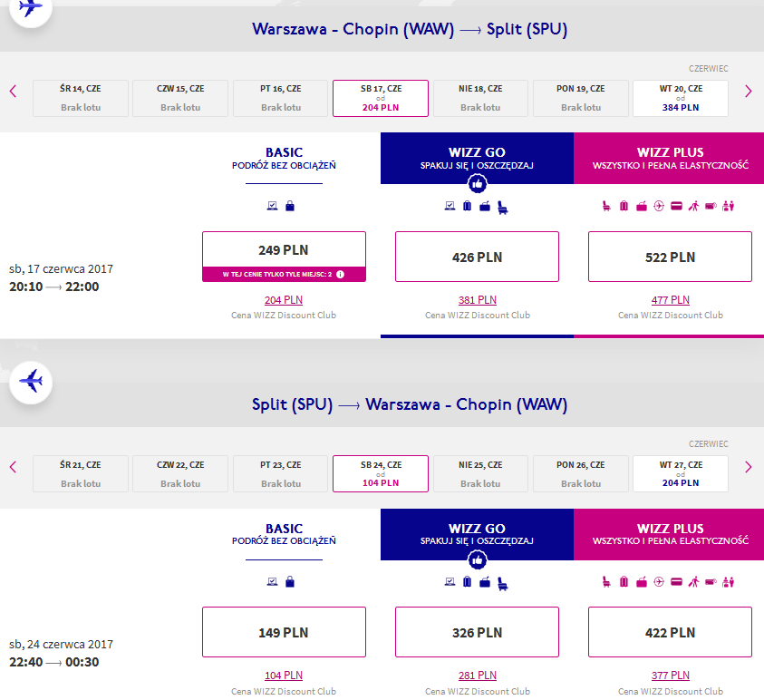Click the outbound WIZZ GO online check-in icon
The image size is (764, 700).
pyautogui.click(x=450, y=206)
